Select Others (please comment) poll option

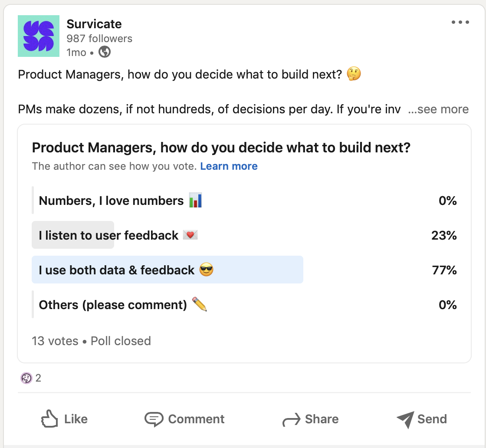(x=113, y=305)
